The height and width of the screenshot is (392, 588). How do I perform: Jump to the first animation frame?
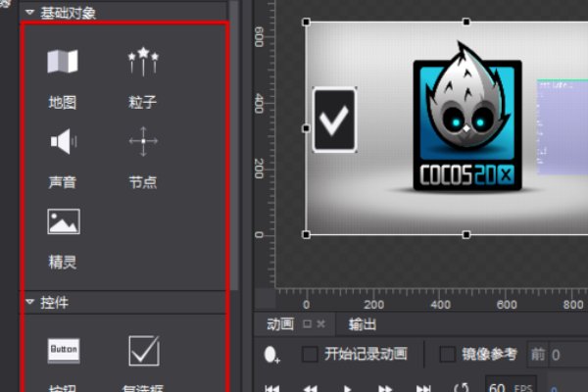coord(271,389)
